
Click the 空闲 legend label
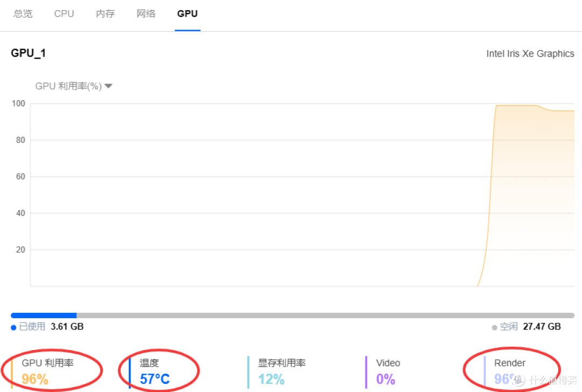(509, 326)
